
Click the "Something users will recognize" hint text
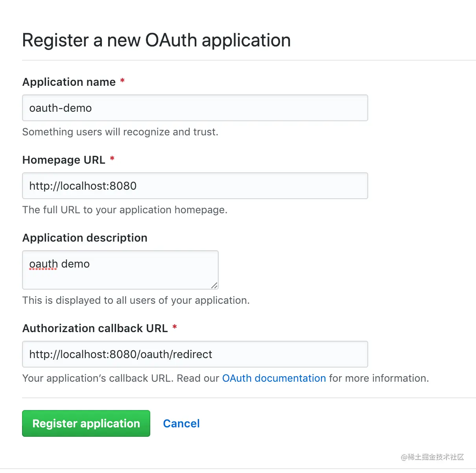click(x=120, y=132)
